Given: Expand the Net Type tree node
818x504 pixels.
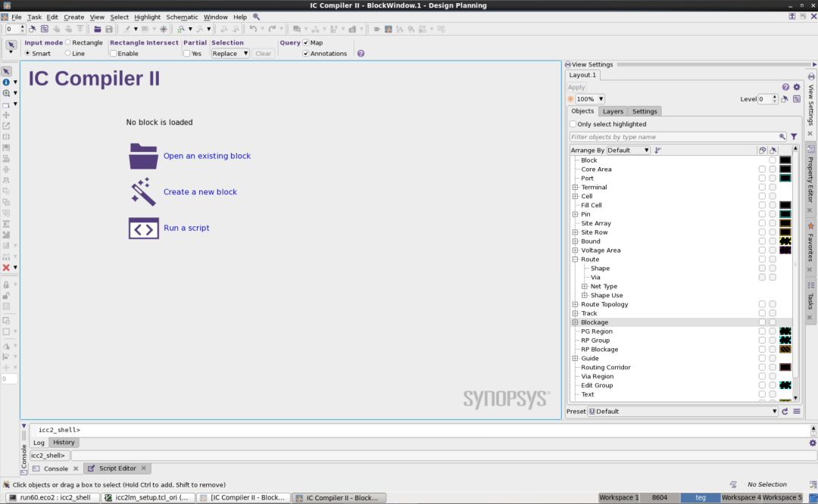Looking at the screenshot, I should coord(584,286).
